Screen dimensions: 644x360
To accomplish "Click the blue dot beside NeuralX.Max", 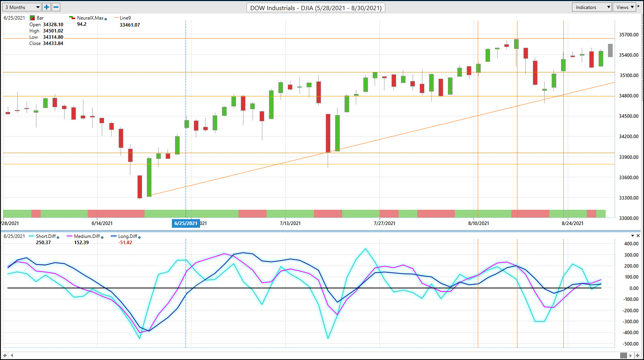I will (x=106, y=19).
